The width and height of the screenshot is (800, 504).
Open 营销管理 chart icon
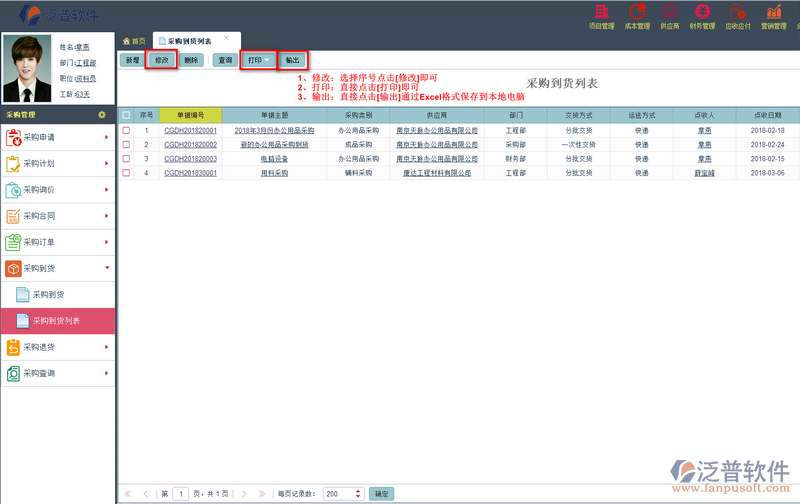pyautogui.click(x=773, y=13)
